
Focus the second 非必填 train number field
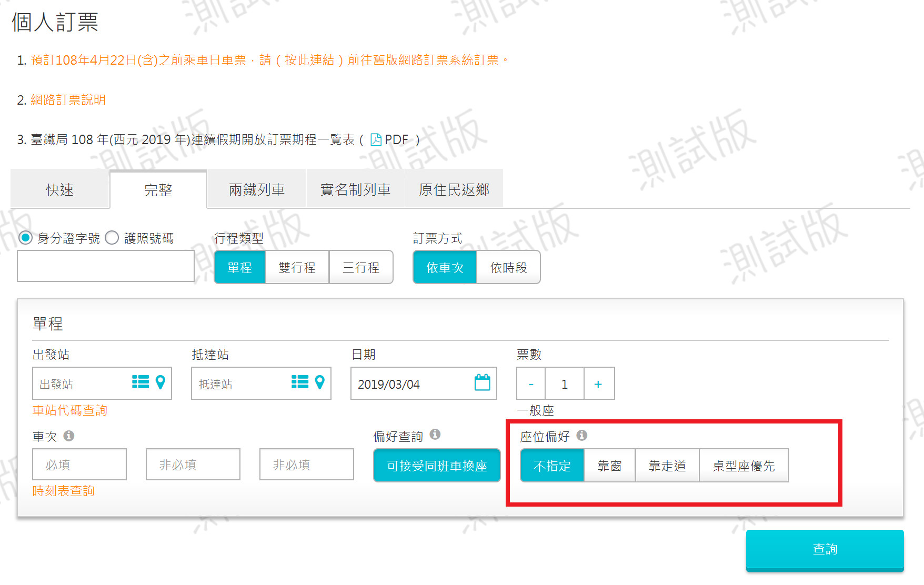307,464
